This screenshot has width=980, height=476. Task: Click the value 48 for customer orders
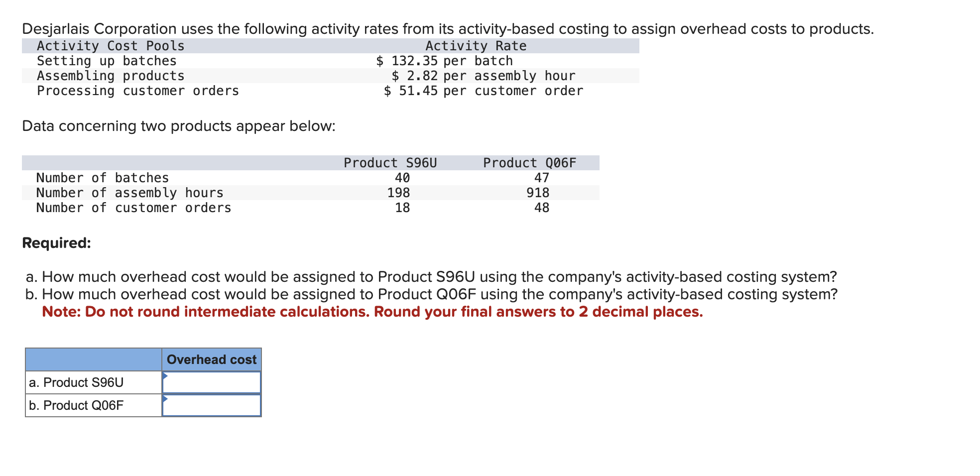pyautogui.click(x=540, y=208)
